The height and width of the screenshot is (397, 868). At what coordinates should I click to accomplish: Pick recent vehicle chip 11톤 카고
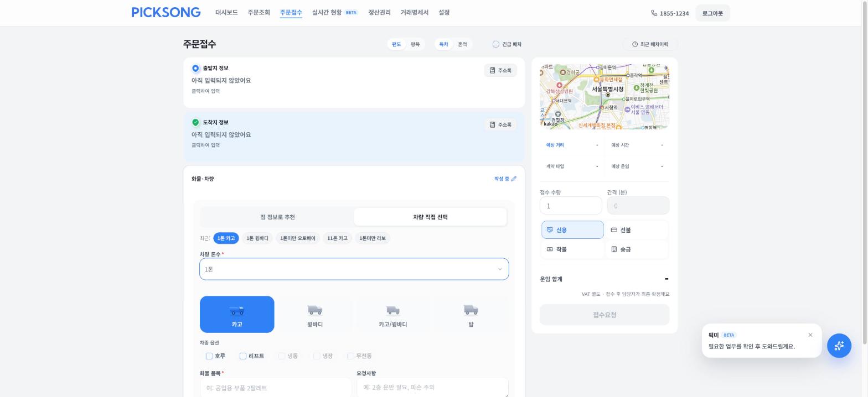click(337, 238)
